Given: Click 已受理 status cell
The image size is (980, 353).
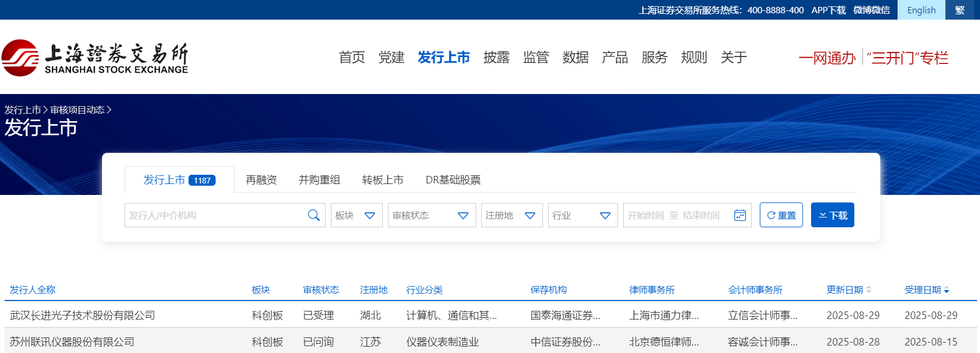Looking at the screenshot, I should (318, 316).
